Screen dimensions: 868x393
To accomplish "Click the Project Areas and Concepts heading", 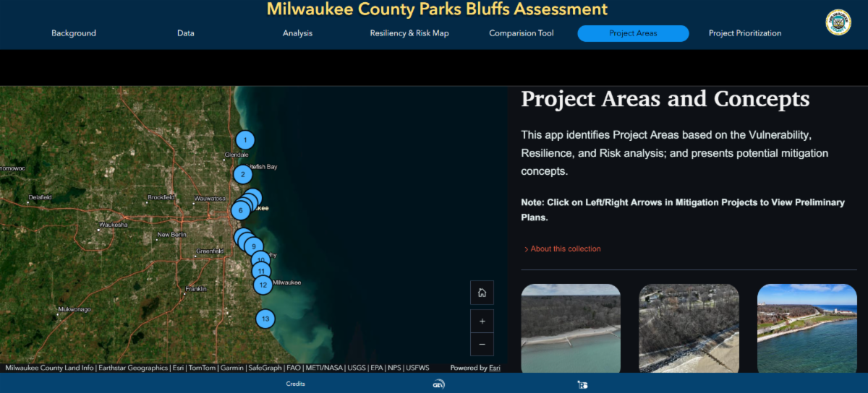I will tap(665, 99).
